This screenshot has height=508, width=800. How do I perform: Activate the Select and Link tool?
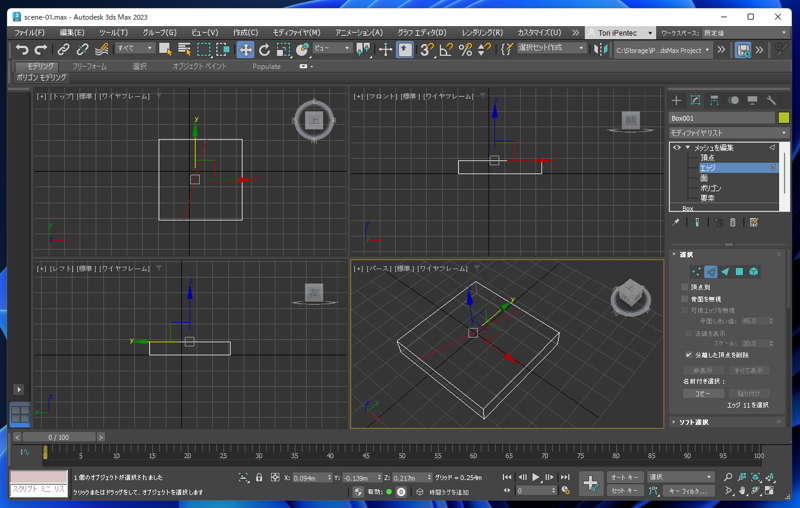[63, 49]
